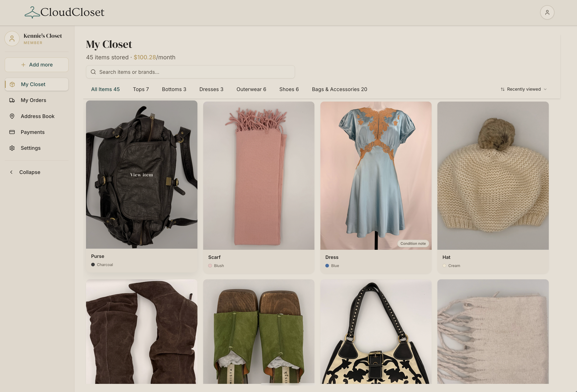Open Settings in the sidebar

pos(37,148)
